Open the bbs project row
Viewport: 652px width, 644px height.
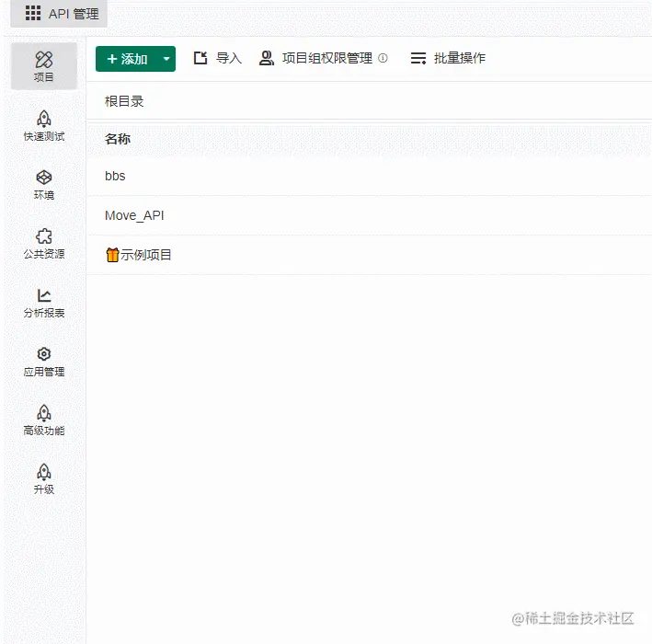(369, 176)
